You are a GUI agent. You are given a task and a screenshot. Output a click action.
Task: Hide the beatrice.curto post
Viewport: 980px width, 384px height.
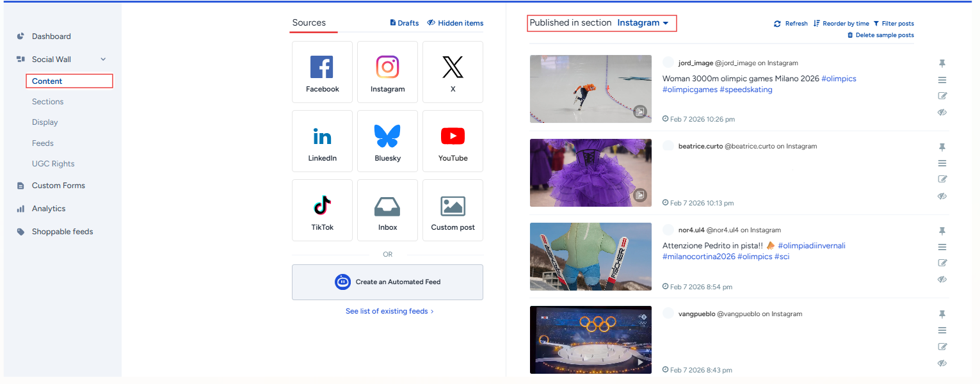click(x=942, y=196)
